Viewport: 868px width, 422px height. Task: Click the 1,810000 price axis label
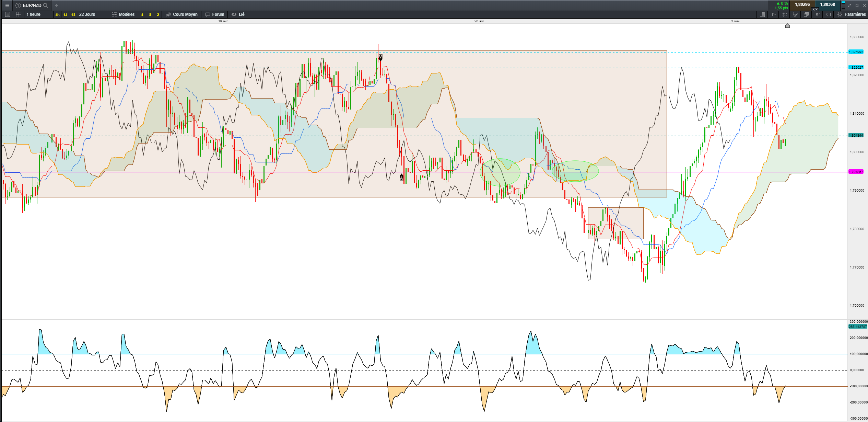[x=857, y=114]
